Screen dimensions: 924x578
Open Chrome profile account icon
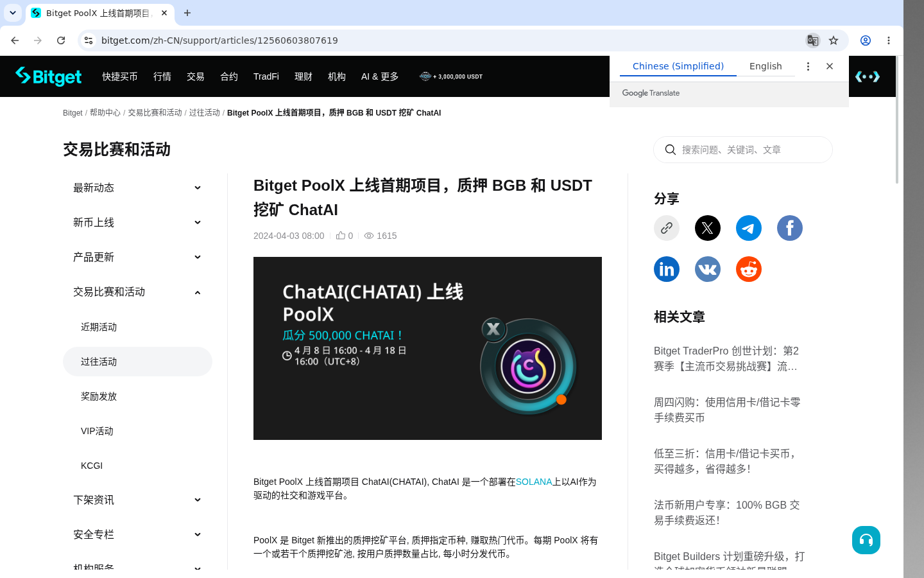pos(866,40)
